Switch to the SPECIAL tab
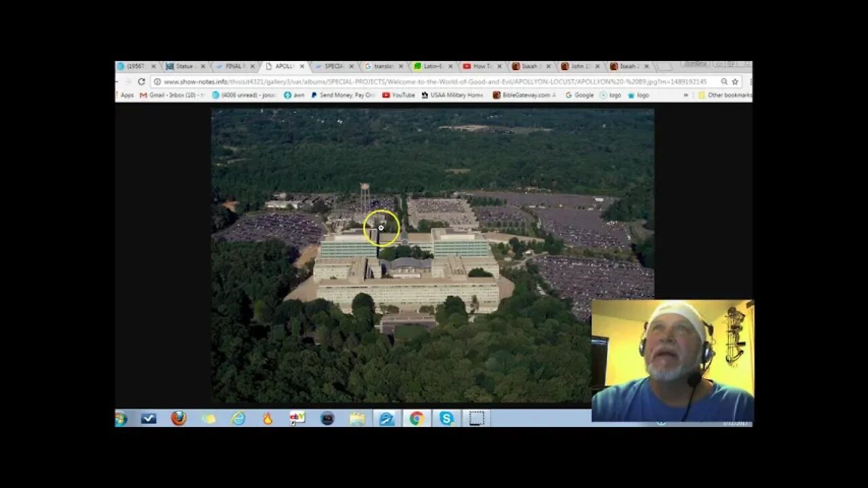 coord(333,66)
